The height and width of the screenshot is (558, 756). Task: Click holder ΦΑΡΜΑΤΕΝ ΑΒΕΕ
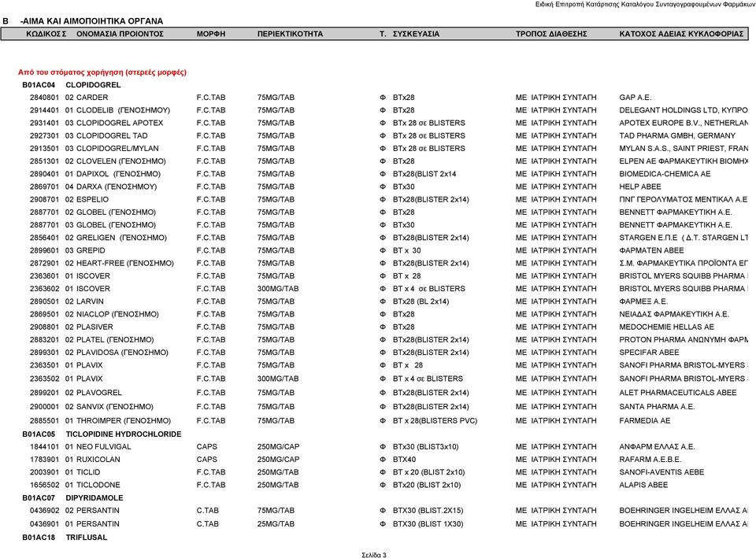(651, 250)
